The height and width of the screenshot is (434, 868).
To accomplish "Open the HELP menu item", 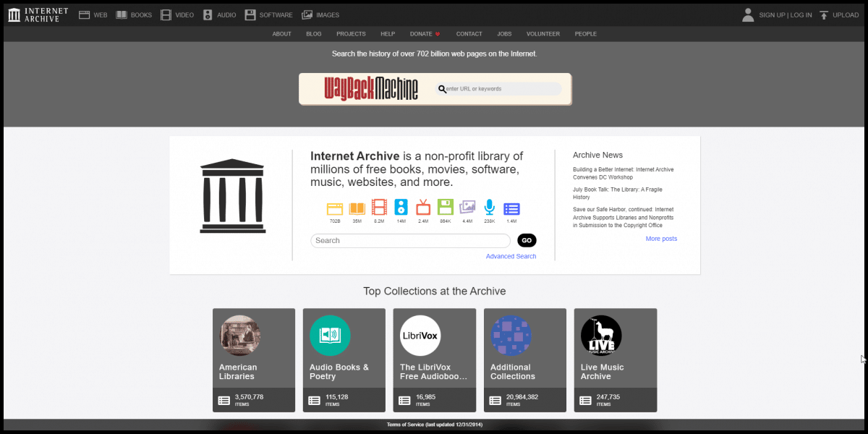I will [x=388, y=34].
